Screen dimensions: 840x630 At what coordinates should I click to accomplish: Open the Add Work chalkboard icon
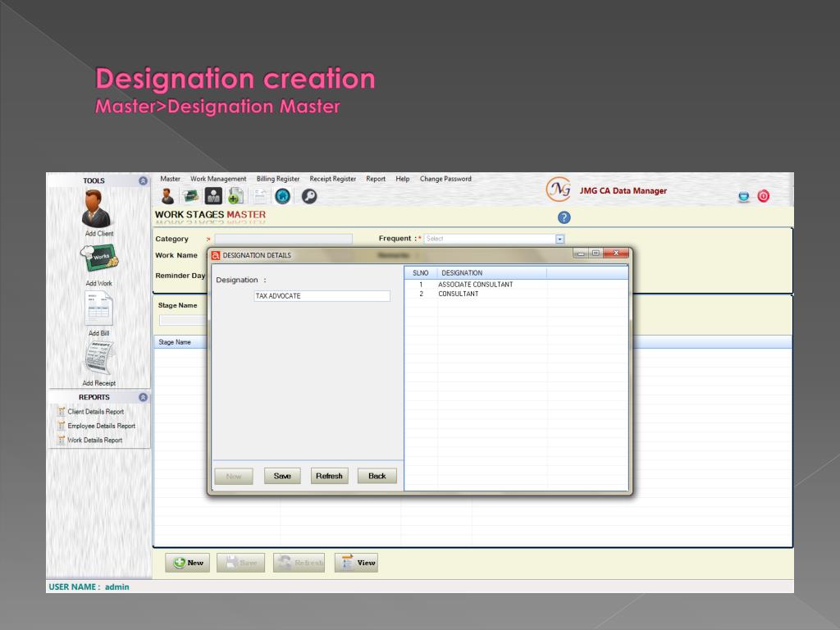pyautogui.click(x=99, y=258)
